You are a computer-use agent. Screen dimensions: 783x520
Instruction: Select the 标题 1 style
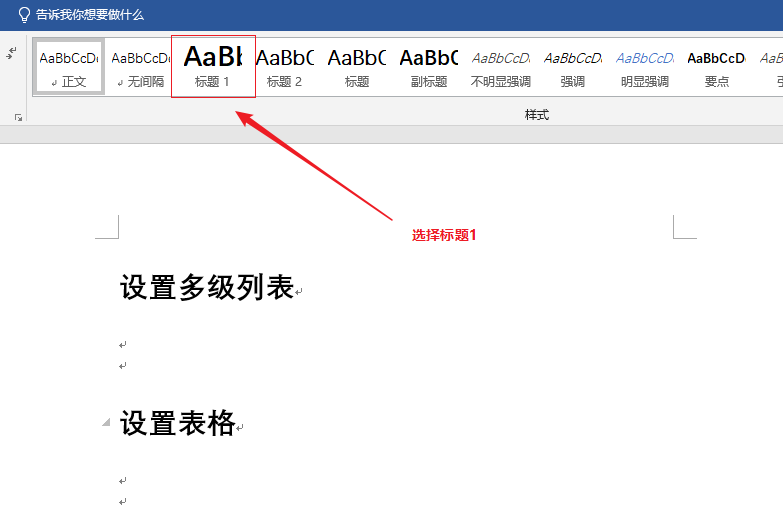pos(213,66)
